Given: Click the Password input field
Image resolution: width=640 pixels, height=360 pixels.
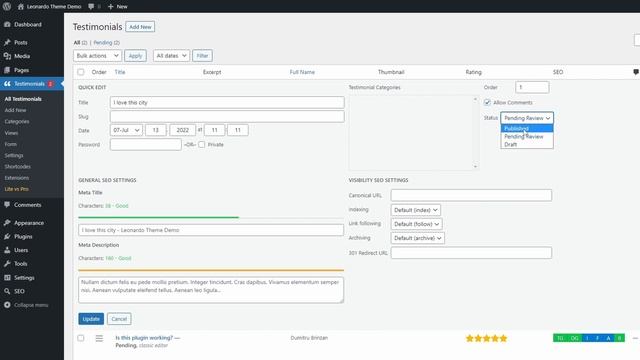Looking at the screenshot, I should 146,144.
